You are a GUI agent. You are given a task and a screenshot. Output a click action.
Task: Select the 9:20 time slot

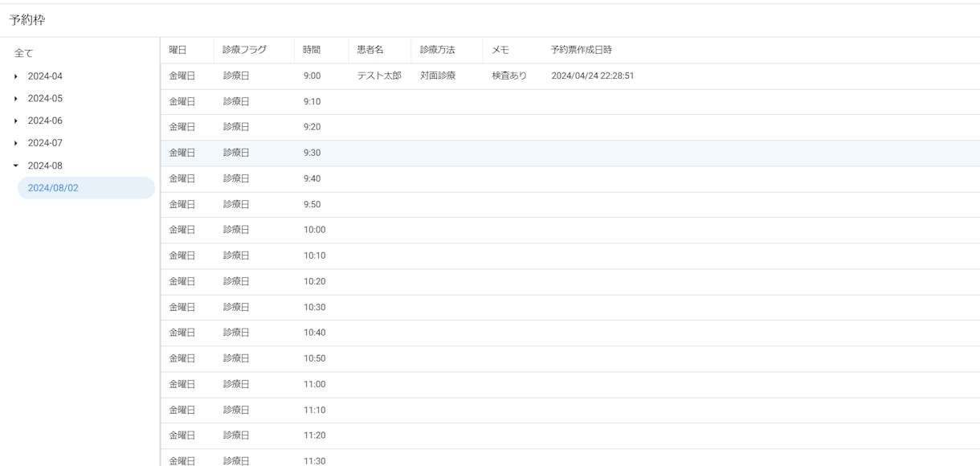click(x=312, y=127)
